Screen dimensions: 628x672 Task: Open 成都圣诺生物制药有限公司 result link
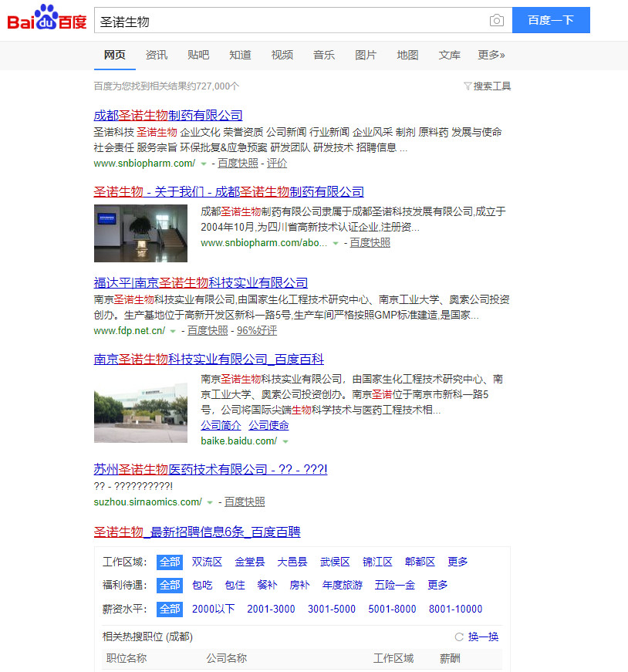(x=168, y=116)
